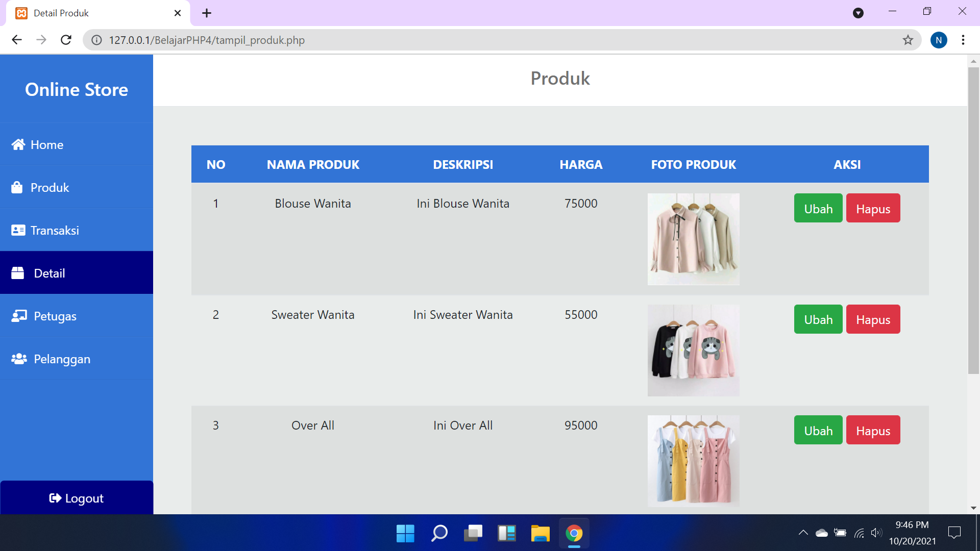Open Petugas using its icon
The image size is (980, 551).
(x=18, y=316)
